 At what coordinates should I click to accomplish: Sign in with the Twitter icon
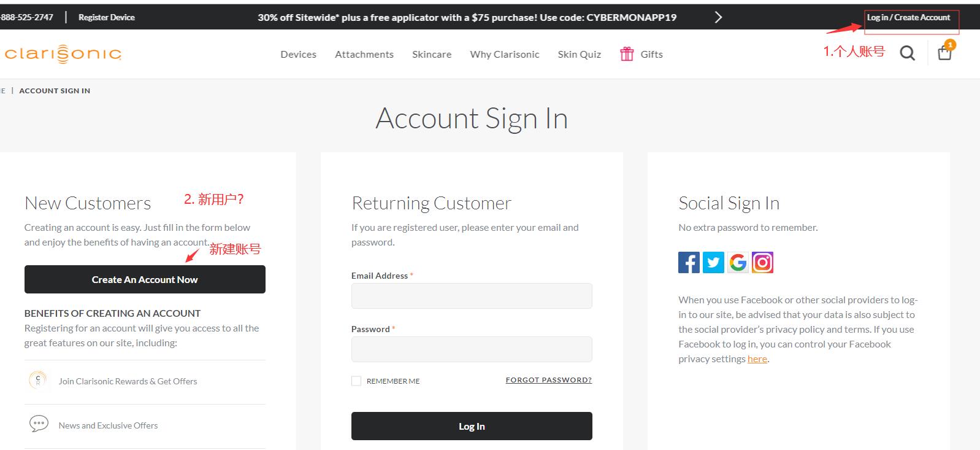(x=713, y=263)
